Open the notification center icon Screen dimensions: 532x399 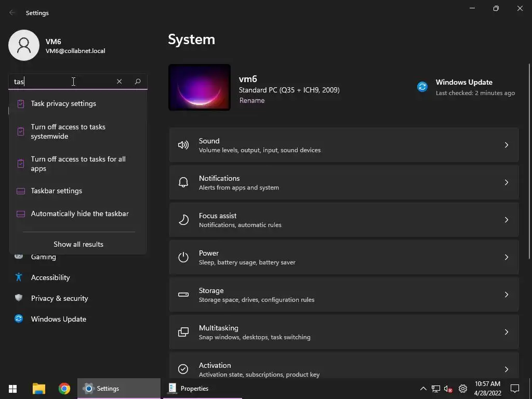(x=515, y=389)
